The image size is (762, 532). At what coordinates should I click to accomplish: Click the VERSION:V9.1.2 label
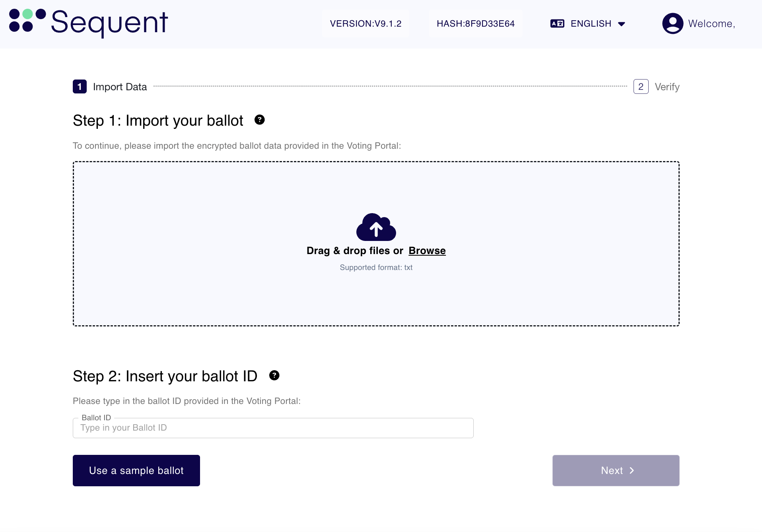coord(365,23)
